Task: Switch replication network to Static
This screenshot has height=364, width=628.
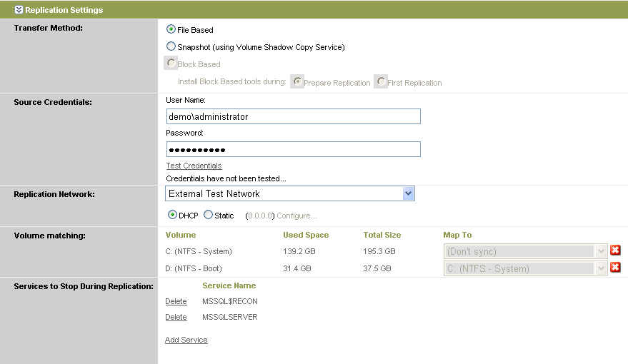Action: click(209, 215)
